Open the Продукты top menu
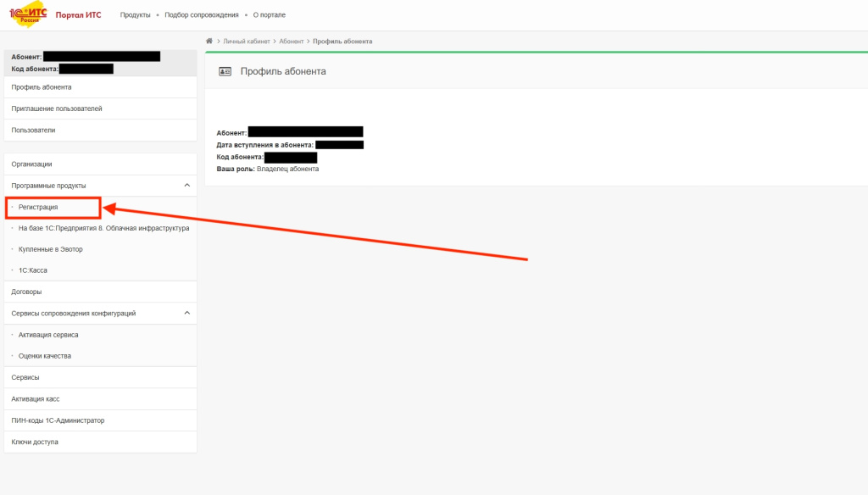868x495 pixels. pos(135,15)
